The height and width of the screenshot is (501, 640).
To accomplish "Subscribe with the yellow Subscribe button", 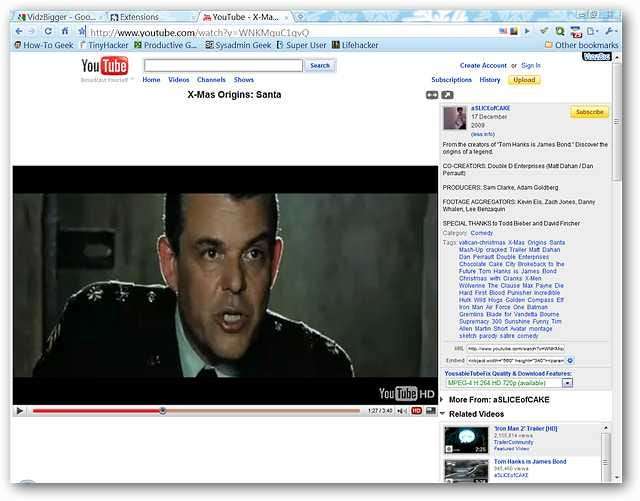I will [x=589, y=112].
